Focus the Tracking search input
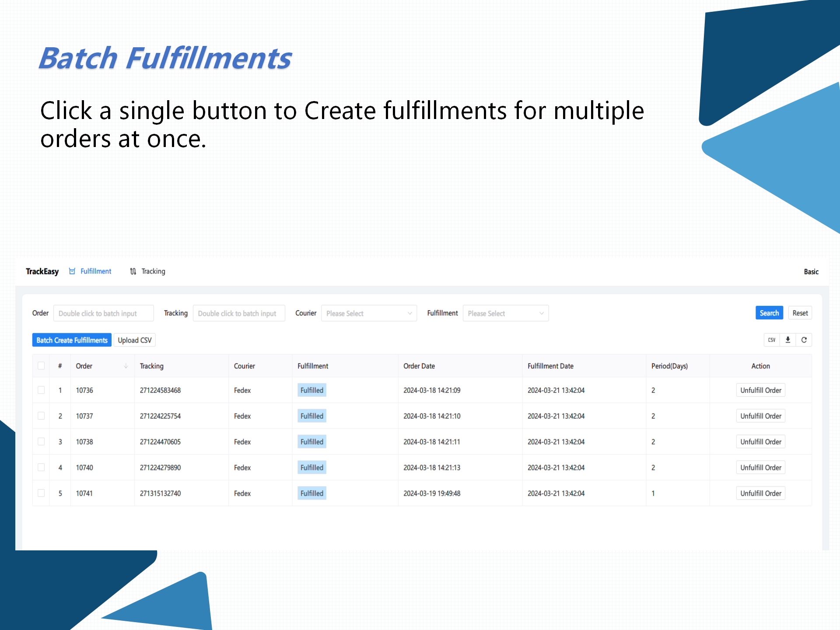This screenshot has width=840, height=630. (x=239, y=313)
